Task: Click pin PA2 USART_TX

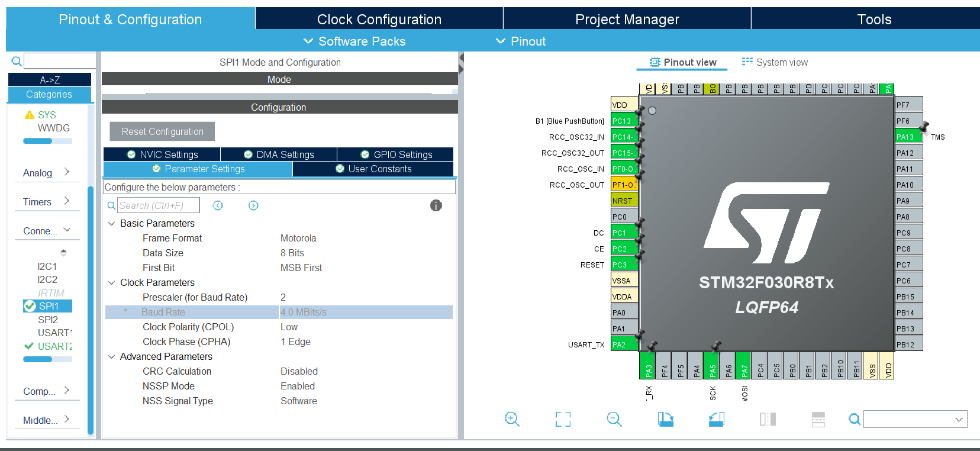Action: [624, 344]
